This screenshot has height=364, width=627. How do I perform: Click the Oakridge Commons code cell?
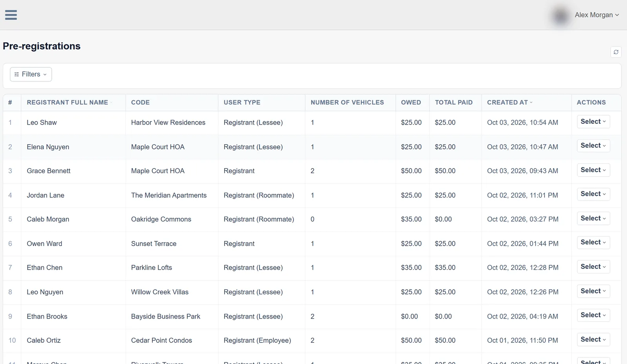[x=161, y=219]
